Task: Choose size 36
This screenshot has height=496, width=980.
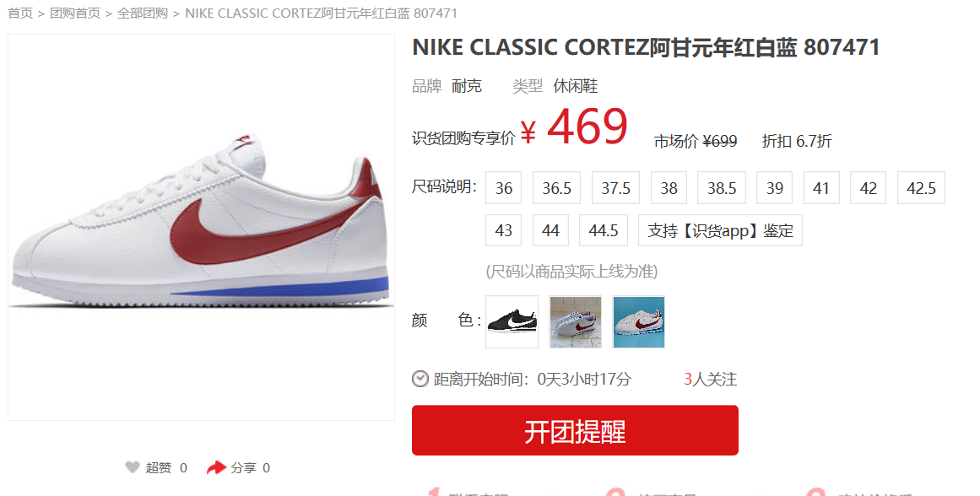Action: pos(504,188)
